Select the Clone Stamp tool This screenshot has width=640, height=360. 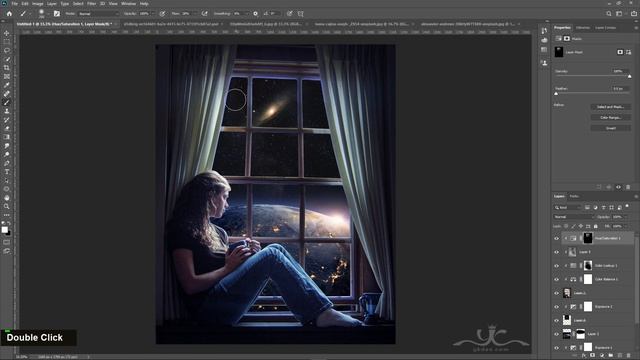tap(7, 111)
